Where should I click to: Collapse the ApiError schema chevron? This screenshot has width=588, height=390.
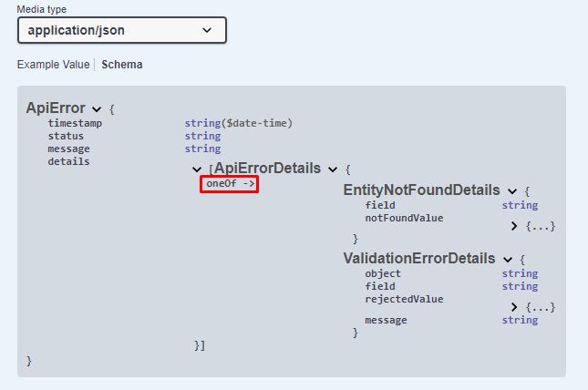[97, 109]
